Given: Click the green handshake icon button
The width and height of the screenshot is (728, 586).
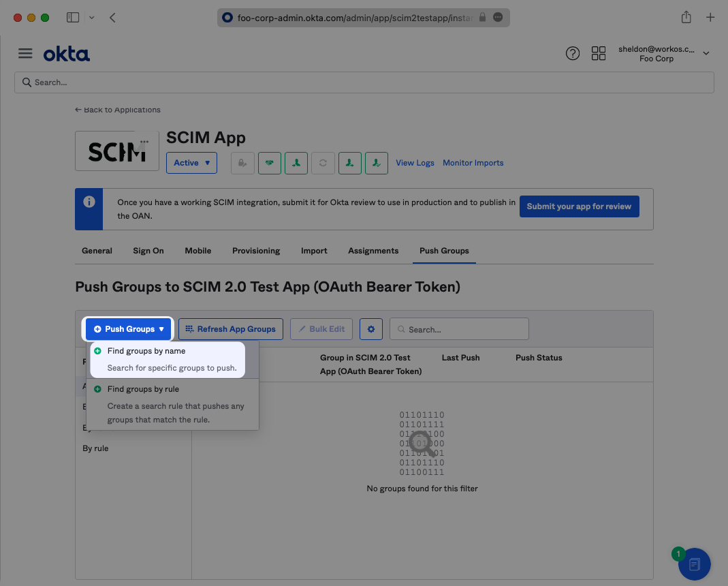Looking at the screenshot, I should click(270, 163).
